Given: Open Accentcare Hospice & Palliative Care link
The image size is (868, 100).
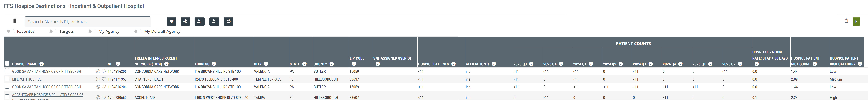Looking at the screenshot, I should coord(48,95).
